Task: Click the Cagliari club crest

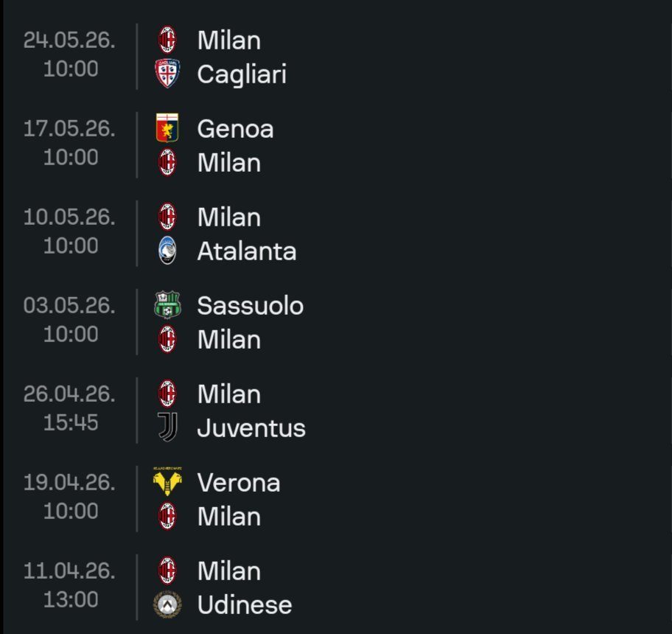Action: click(x=167, y=74)
